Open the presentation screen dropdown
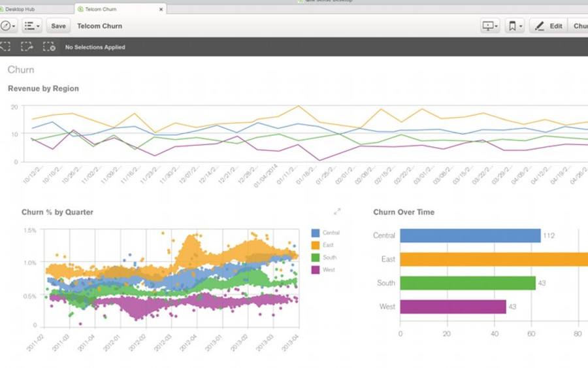Image resolution: width=588 pixels, height=368 pixels. (x=490, y=26)
